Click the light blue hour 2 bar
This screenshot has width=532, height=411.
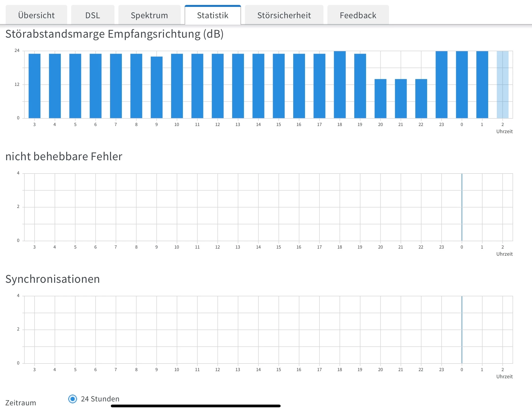[x=502, y=84]
